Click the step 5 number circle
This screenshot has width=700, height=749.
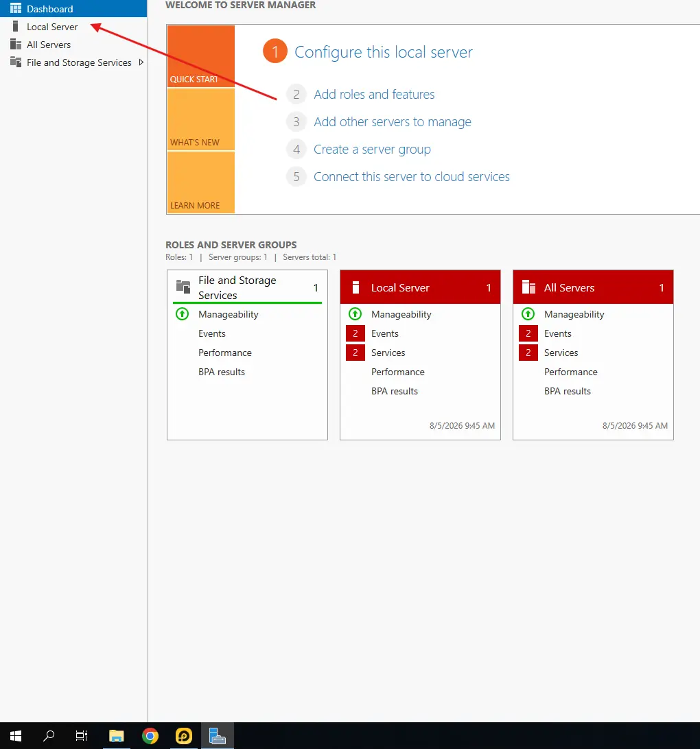(296, 177)
